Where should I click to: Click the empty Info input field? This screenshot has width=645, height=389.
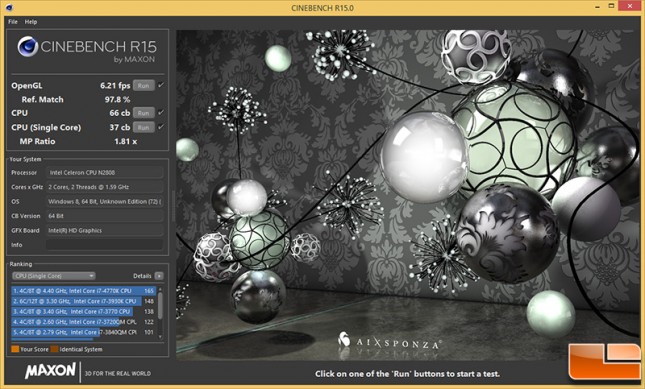[x=104, y=245]
